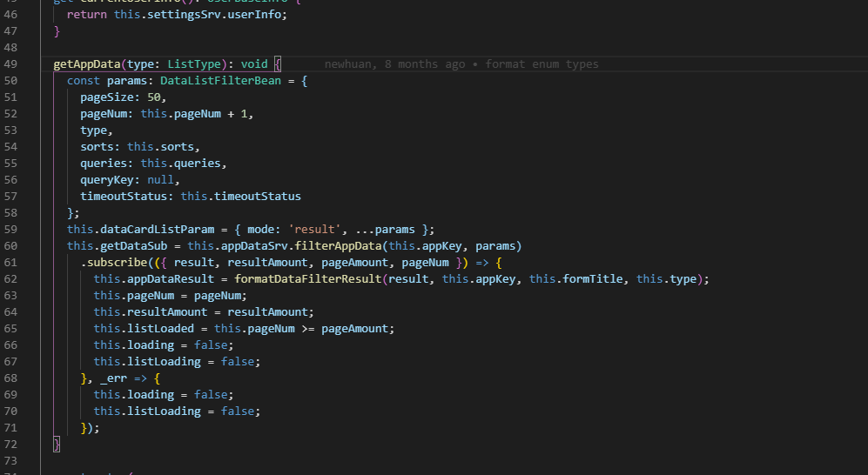The image size is (868, 475).
Task: Click the git blame note 'newhuan, 8 months ago'
Action: 394,64
